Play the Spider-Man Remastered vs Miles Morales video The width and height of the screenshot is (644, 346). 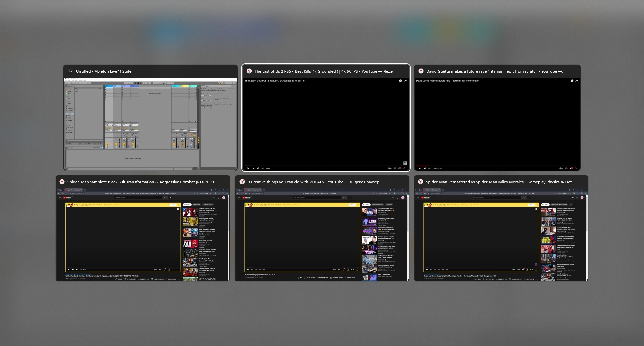click(x=427, y=269)
